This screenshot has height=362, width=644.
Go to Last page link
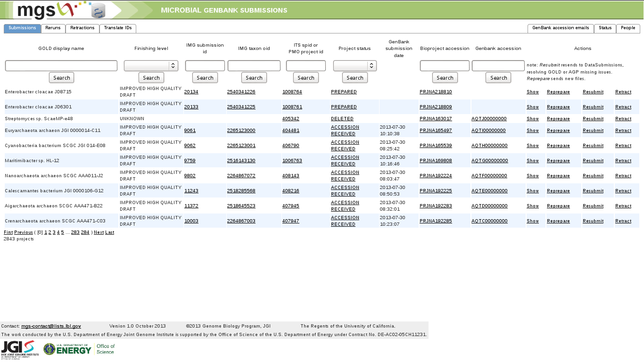[x=109, y=232]
